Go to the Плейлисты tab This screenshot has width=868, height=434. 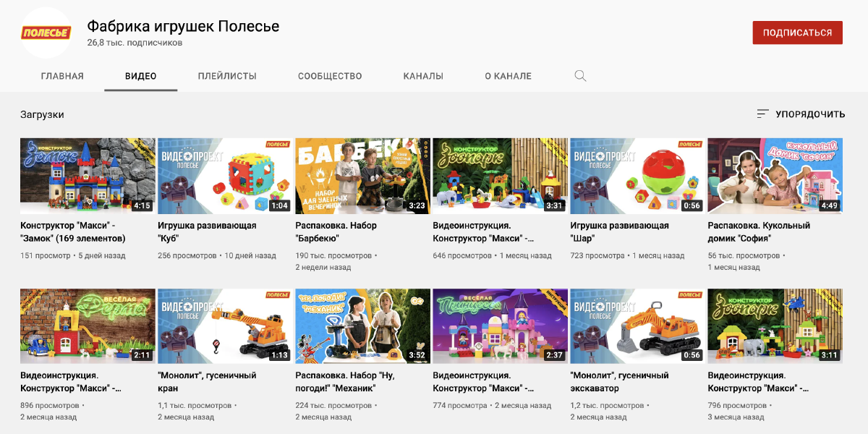[x=227, y=76]
